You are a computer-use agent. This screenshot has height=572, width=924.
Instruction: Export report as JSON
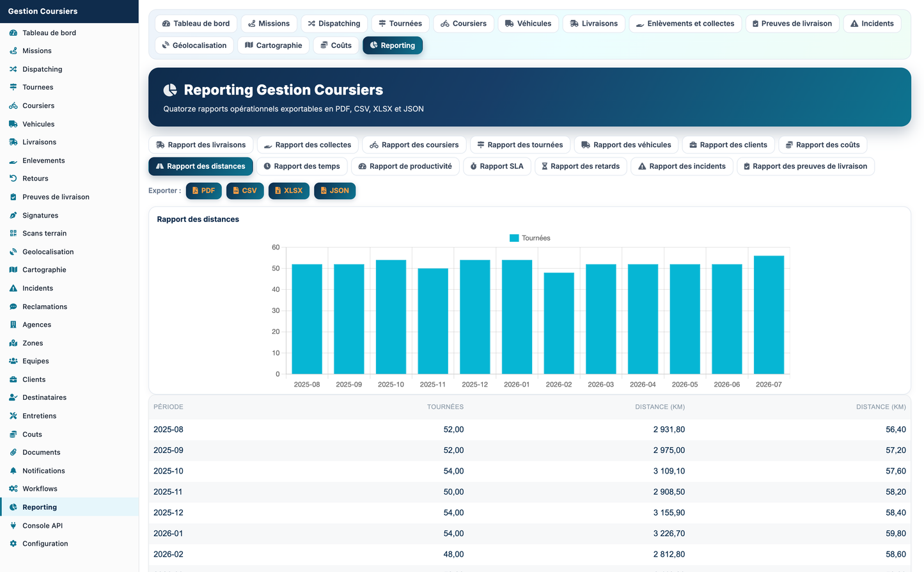(x=334, y=191)
